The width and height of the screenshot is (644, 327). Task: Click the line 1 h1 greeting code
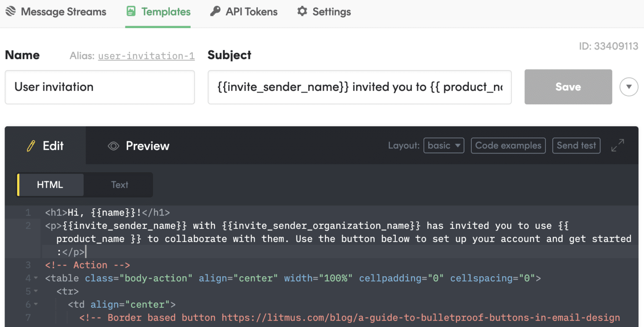107,213
